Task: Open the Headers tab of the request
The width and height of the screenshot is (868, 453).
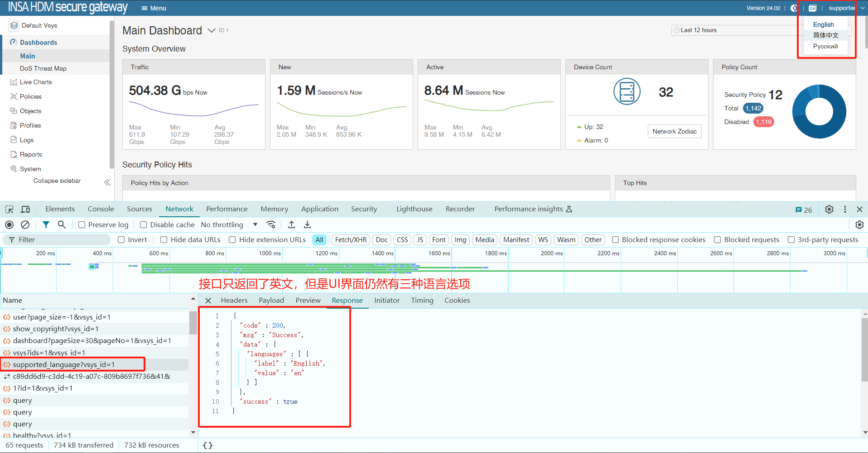Action: point(234,300)
